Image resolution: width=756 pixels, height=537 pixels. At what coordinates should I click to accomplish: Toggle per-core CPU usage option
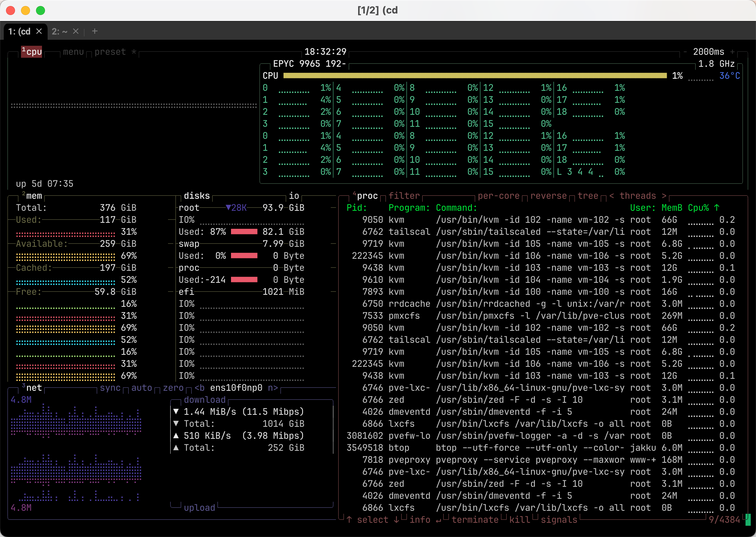499,196
